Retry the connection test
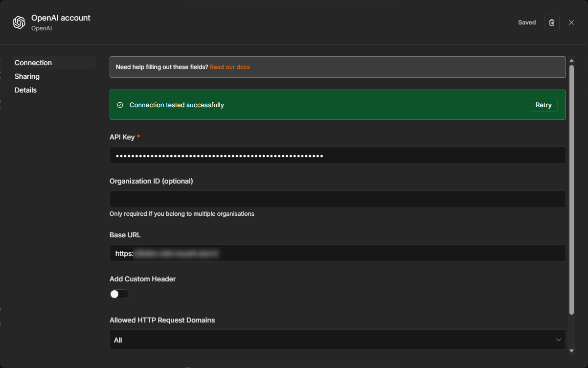The height and width of the screenshot is (368, 588). point(543,105)
